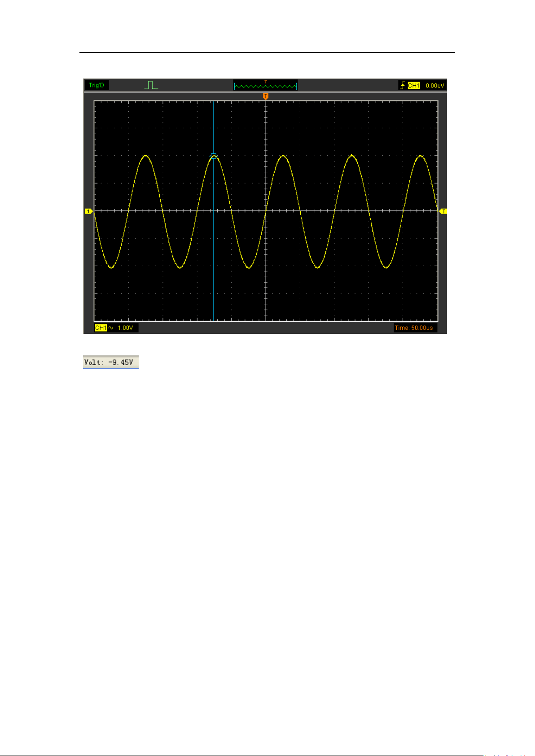
Task: Click the 0.00uV trigger level value
Action: (x=434, y=86)
